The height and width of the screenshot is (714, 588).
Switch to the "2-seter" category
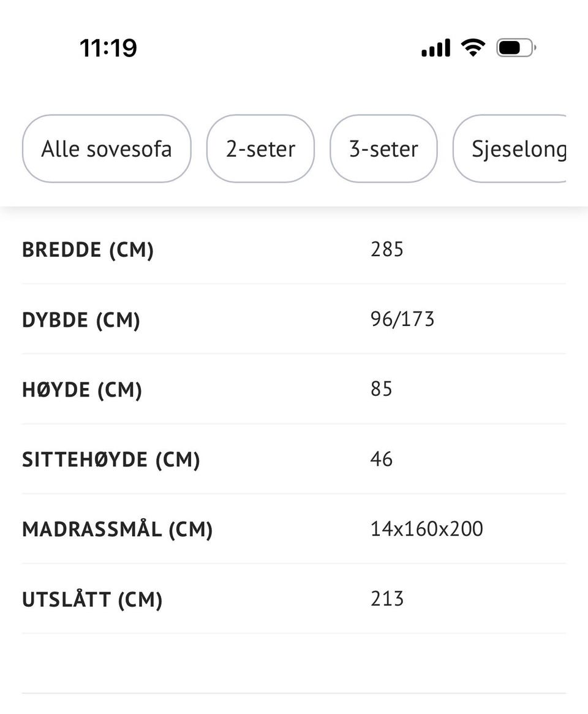coord(260,149)
